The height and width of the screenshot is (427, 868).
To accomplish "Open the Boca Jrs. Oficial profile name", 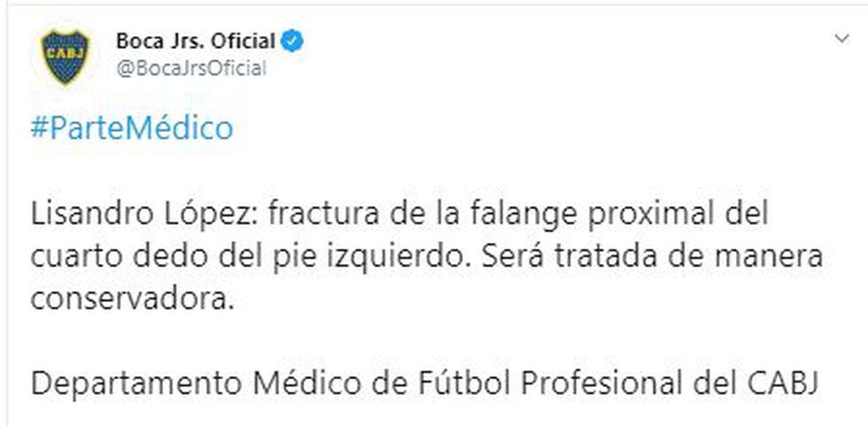I will point(197,41).
